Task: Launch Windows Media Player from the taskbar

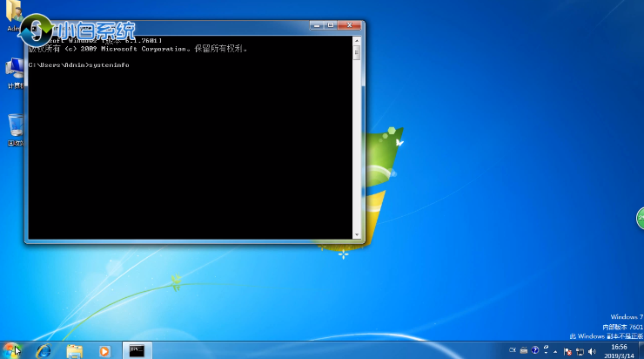Action: coord(105,350)
